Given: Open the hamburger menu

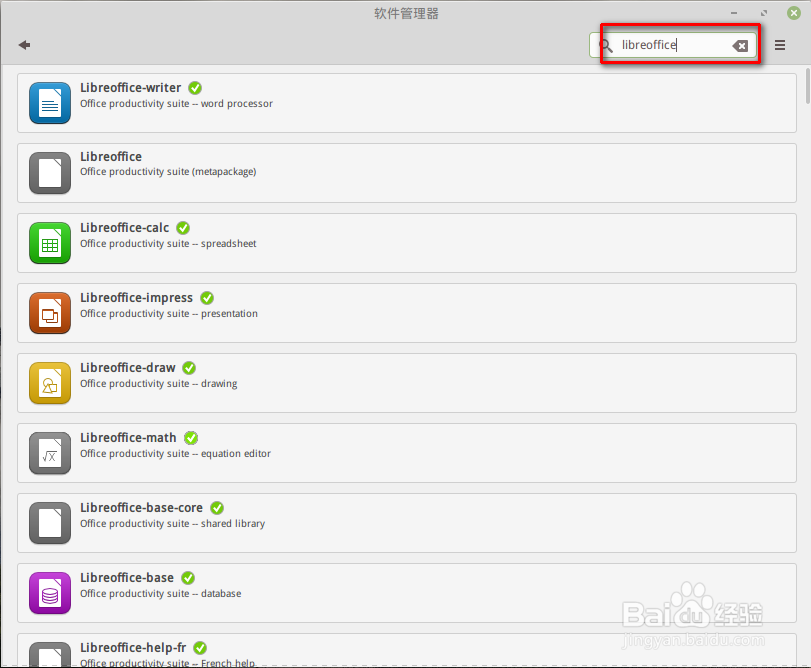Looking at the screenshot, I should pos(779,45).
